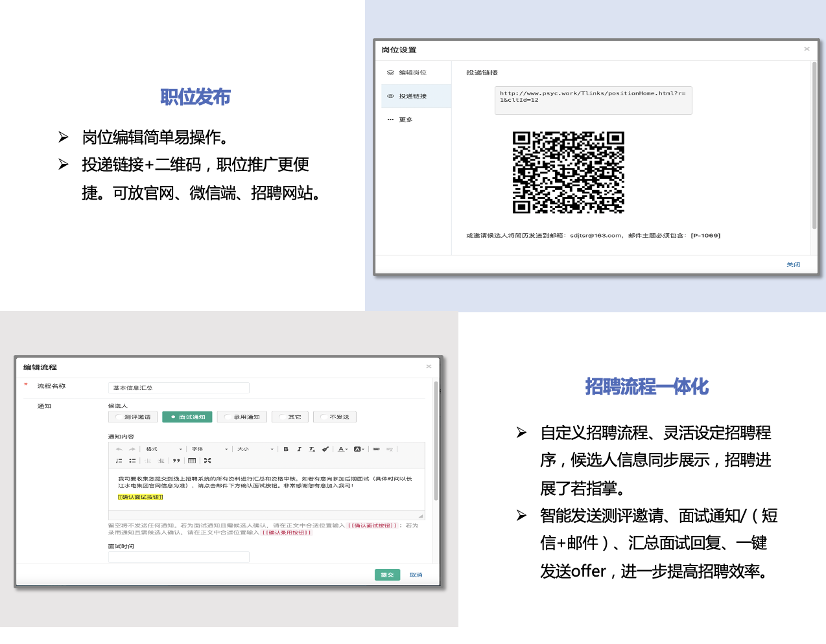The height and width of the screenshot is (644, 826).
Task: Close the 编辑流程 dialog with the X
Action: click(429, 367)
